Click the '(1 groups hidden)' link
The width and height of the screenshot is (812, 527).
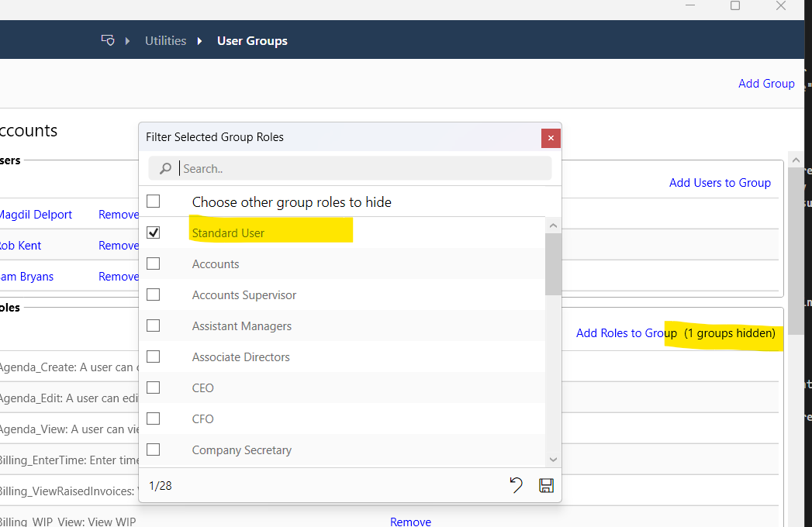click(730, 333)
